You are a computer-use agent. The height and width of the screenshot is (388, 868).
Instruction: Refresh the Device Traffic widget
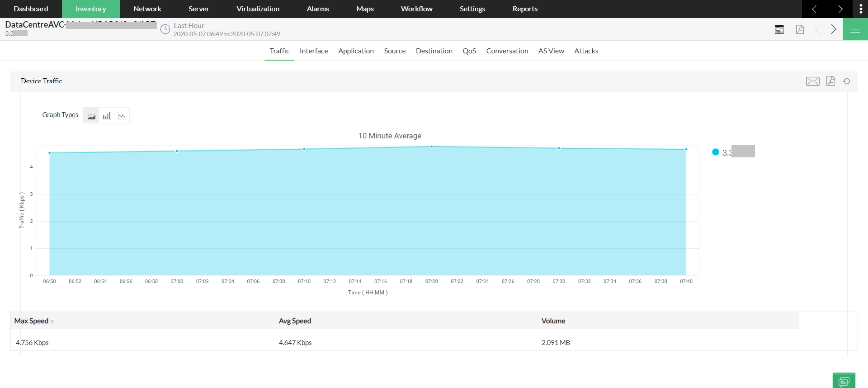846,81
